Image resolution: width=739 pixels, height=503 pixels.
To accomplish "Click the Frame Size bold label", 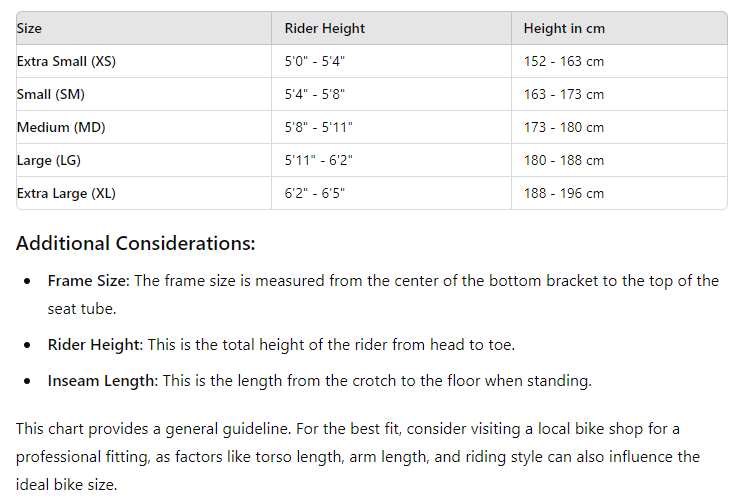I will tap(88, 281).
